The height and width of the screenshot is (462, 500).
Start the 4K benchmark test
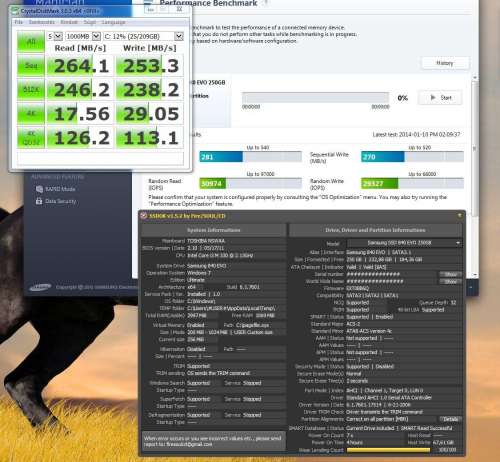tap(31, 114)
